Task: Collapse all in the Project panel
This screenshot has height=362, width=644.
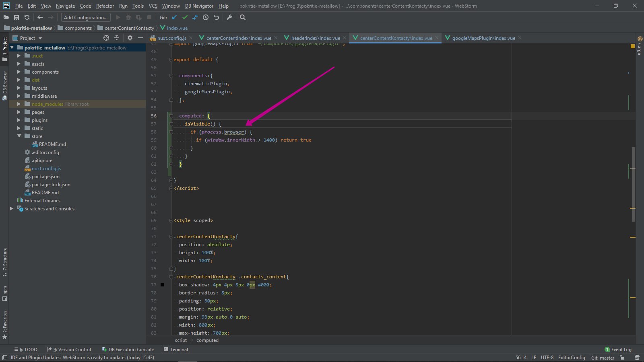Action: (117, 38)
